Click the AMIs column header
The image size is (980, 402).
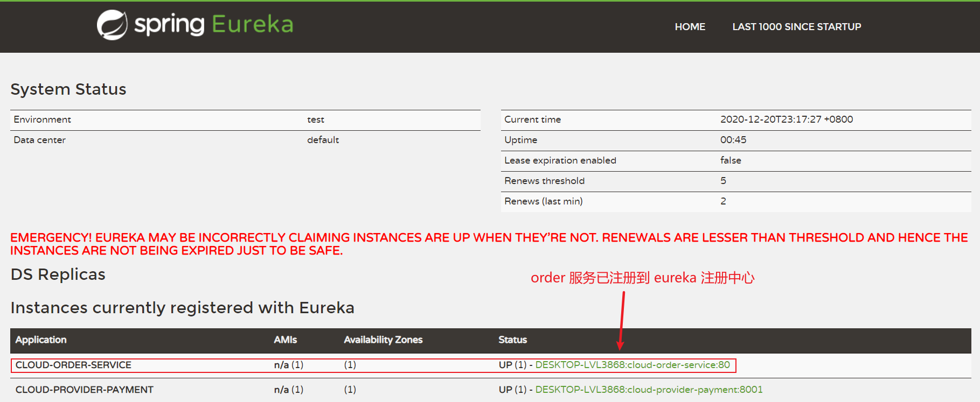285,340
